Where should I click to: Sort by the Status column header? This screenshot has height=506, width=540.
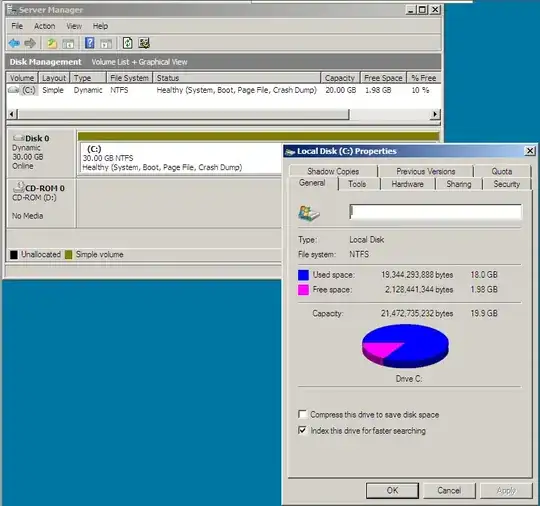(x=237, y=78)
